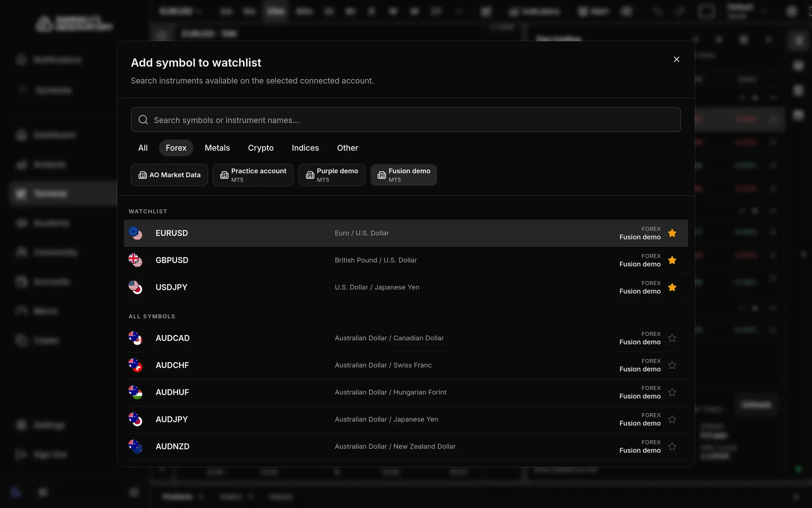Switch to the Metals category
The height and width of the screenshot is (508, 812).
pos(217,148)
